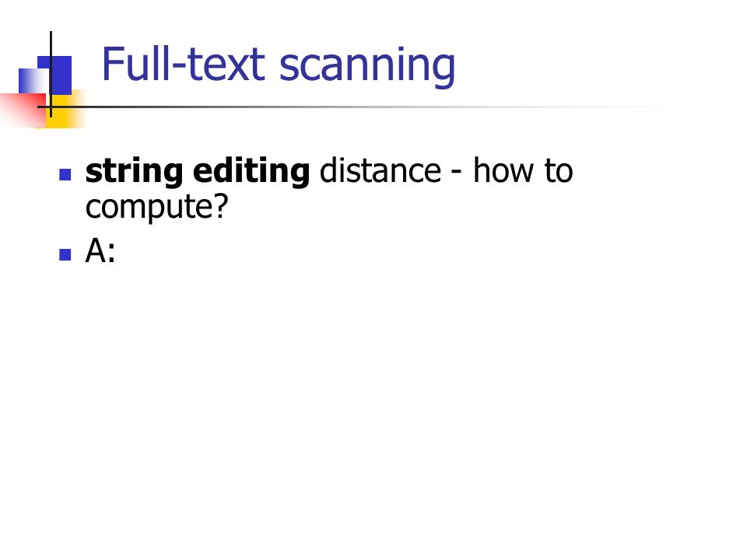Select the bold word 'editing'
747x560 pixels.
pyautogui.click(x=251, y=173)
